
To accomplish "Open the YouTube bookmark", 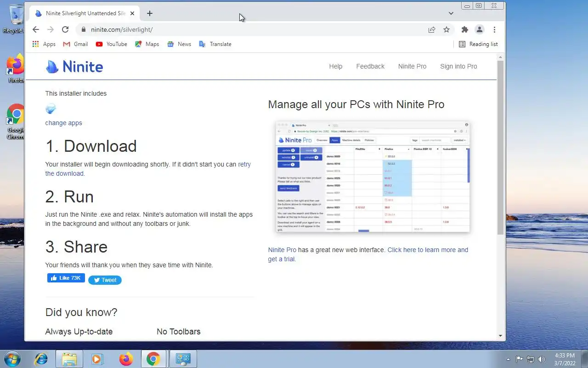I will tap(112, 44).
